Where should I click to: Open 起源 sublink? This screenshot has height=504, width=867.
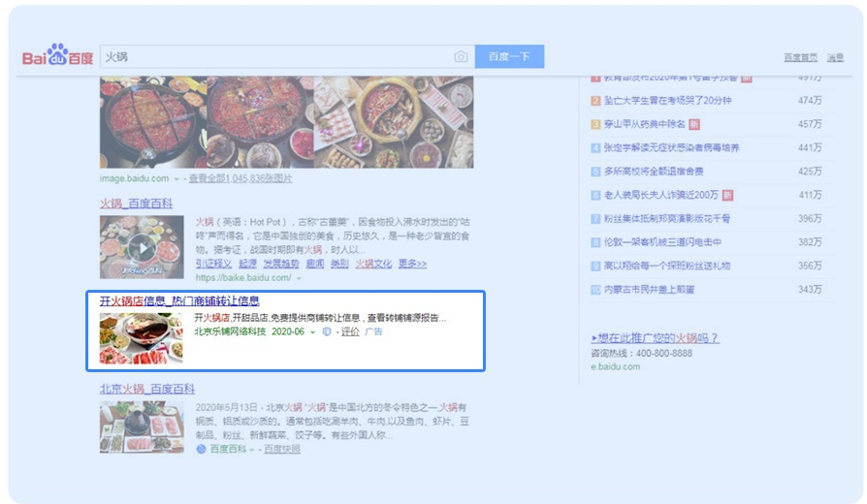pos(247,264)
